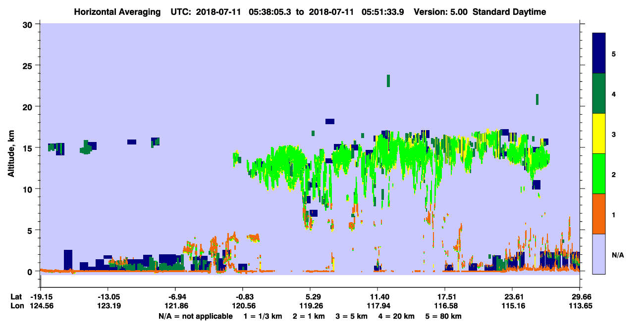Click the legend text 'N/A = not applicable'

195,316
